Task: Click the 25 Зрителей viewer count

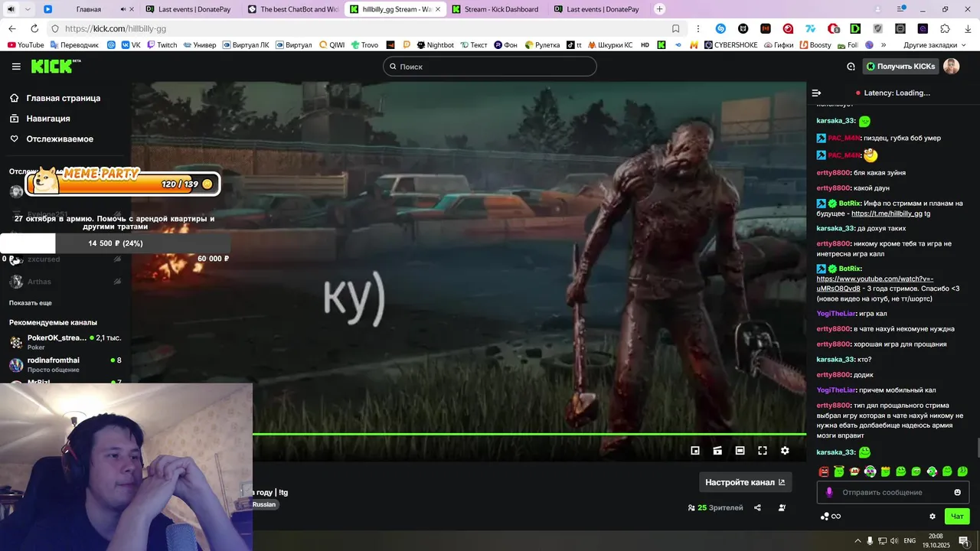Action: coord(716,507)
